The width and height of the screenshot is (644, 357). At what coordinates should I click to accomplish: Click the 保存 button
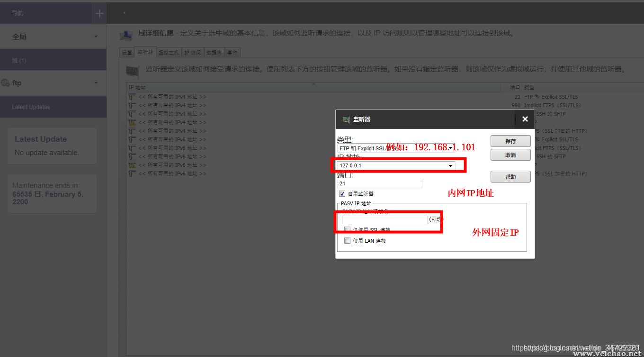pos(510,141)
